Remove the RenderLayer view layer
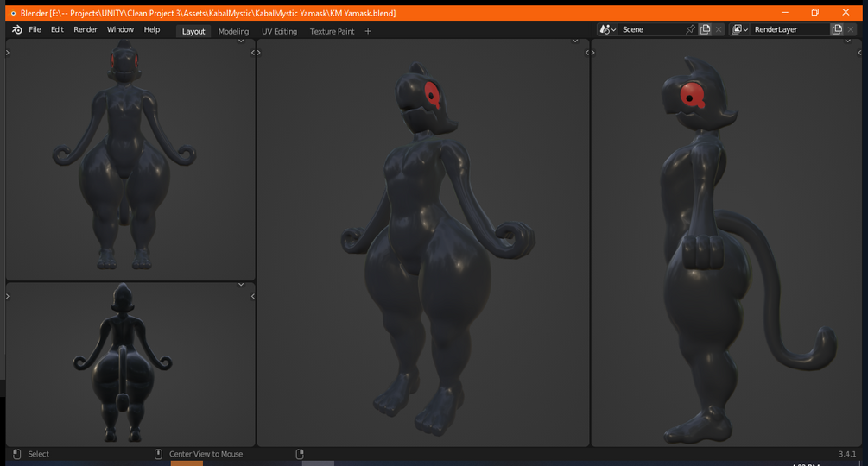Image resolution: width=868 pixels, height=466 pixels. (851, 30)
